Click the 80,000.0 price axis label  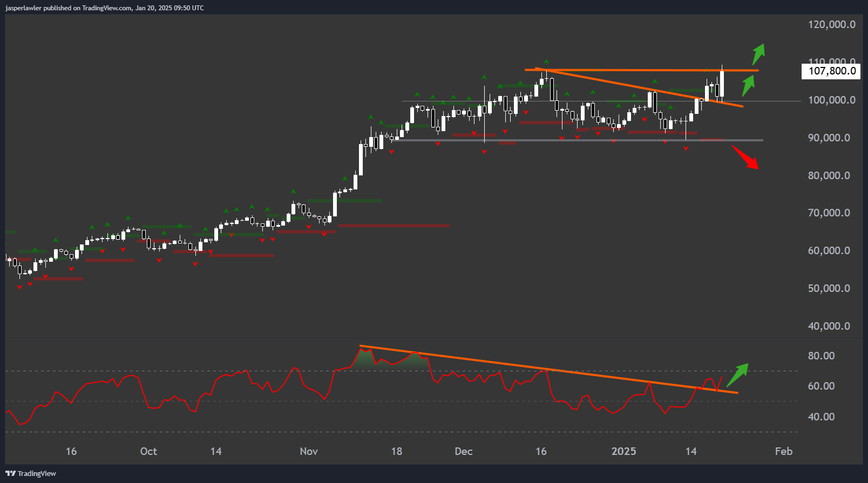coord(829,175)
